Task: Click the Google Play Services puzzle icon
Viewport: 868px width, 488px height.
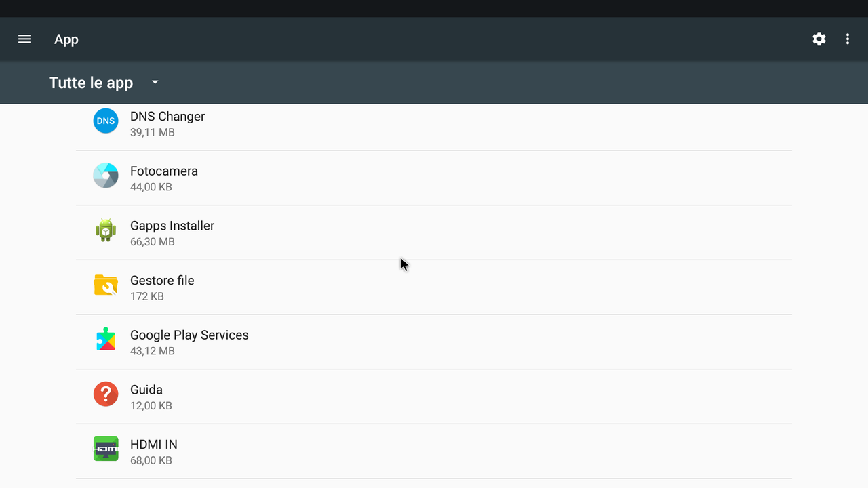Action: [106, 340]
